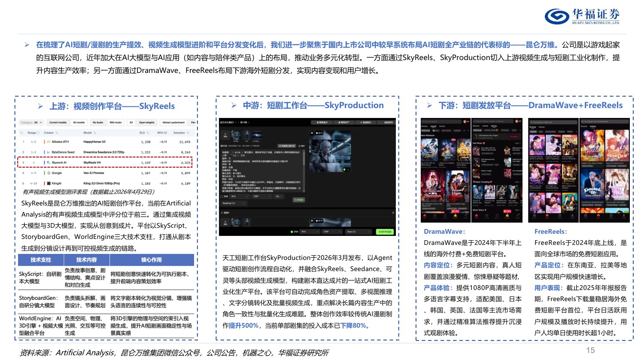The width and height of the screenshot is (644, 362).
Task: Select the Open weights filter
Action: tap(147, 123)
